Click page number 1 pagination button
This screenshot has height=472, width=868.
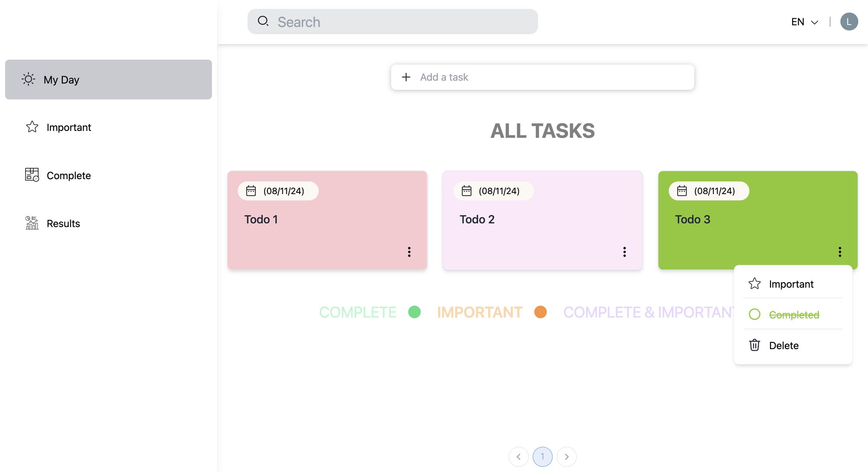[542, 456]
